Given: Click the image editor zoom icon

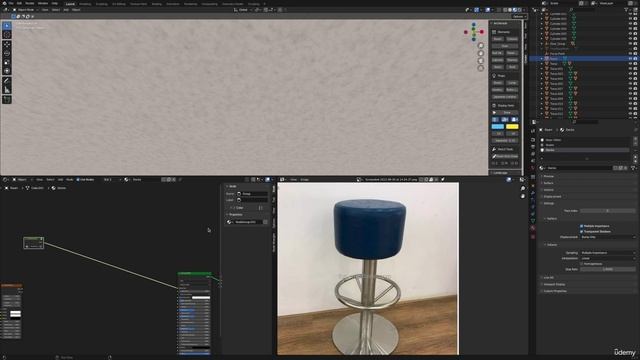Looking at the screenshot, I should [x=523, y=189].
